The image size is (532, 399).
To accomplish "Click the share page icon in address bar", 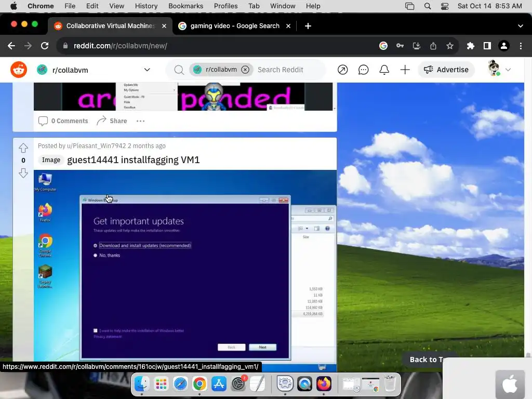I will [433, 46].
